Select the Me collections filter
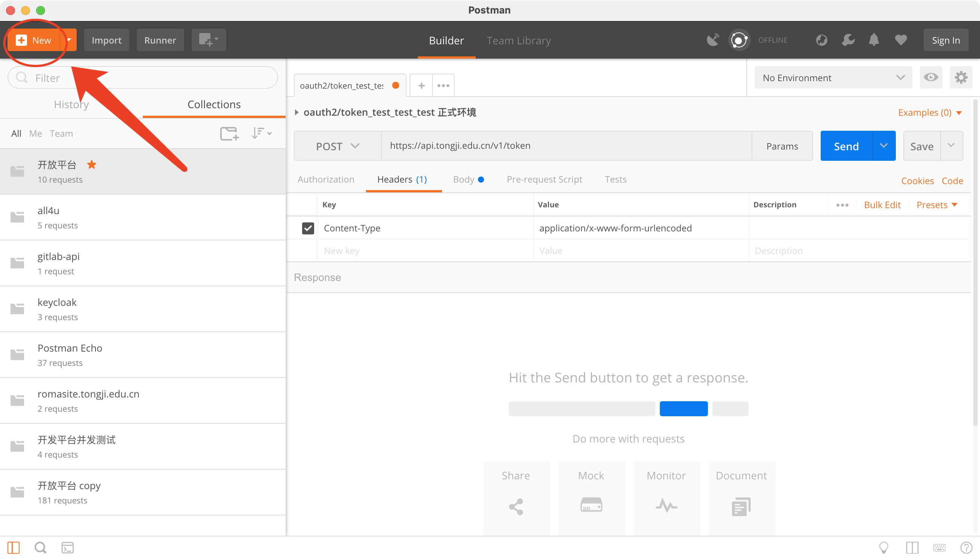Viewport: 980px width, 559px height. pos(35,134)
